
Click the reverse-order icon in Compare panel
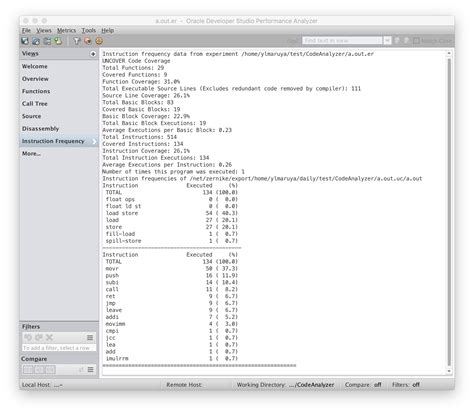[81, 370]
